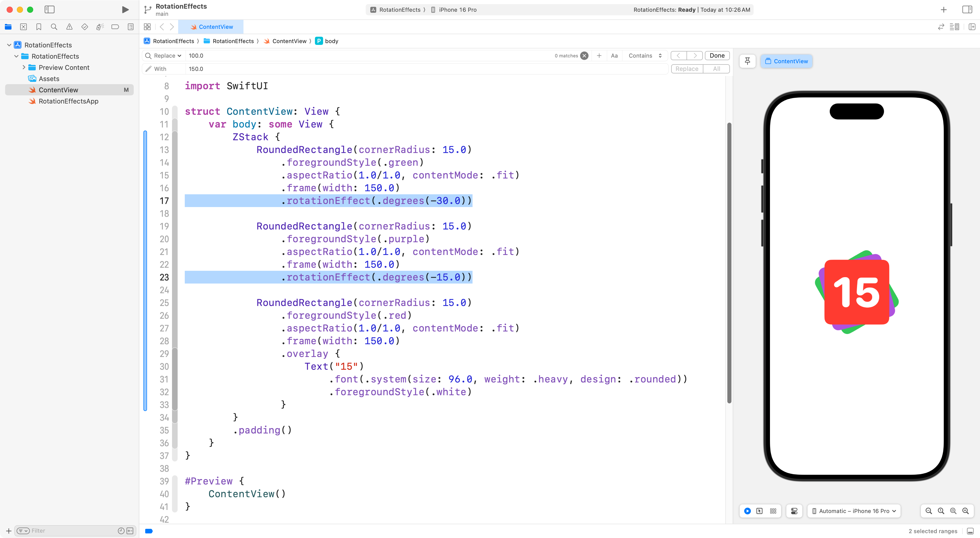Open the Automatic – iPhone 16 Pro device menu

coord(854,511)
